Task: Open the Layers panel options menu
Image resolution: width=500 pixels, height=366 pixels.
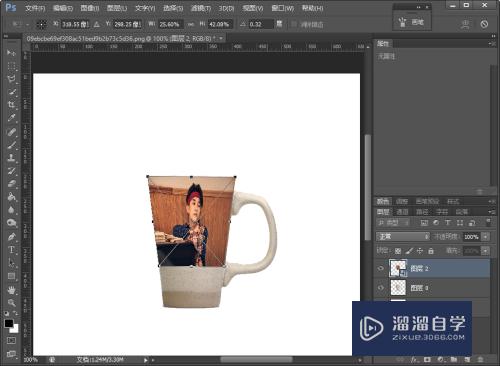Action: pyautogui.click(x=491, y=212)
